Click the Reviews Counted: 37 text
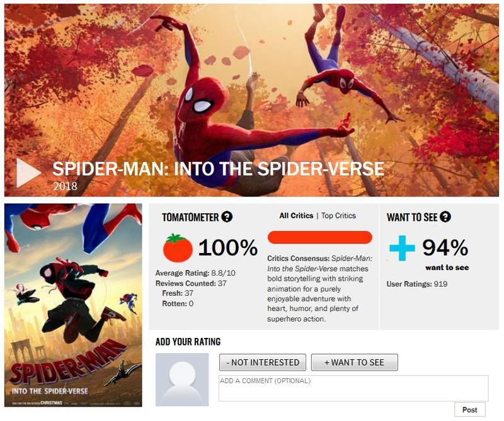 click(191, 283)
